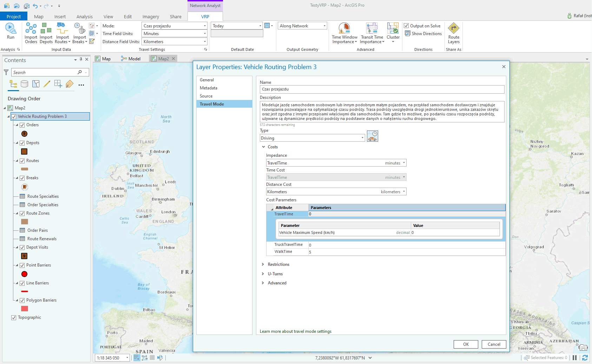Click the Undo icon in quick access toolbar
The image size is (592, 364).
point(35,6)
